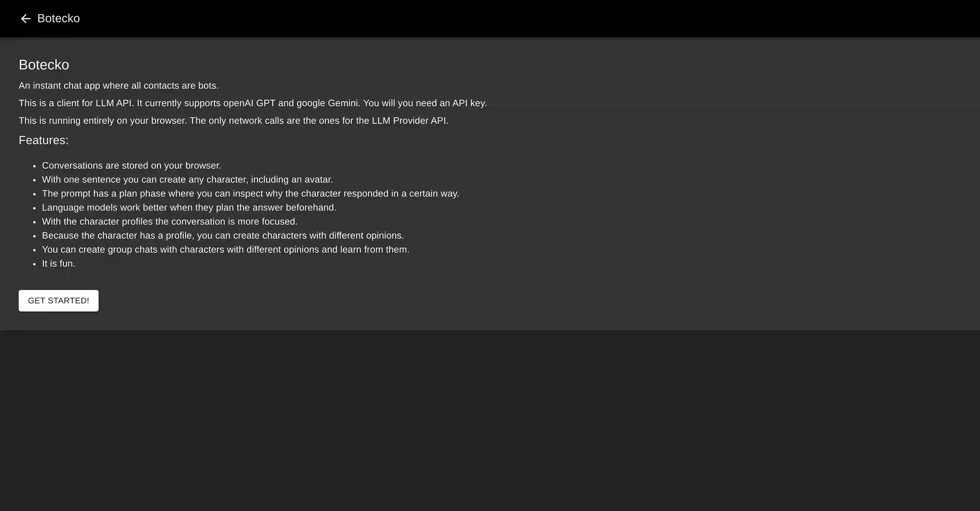Click the 'An instant chat app' sentence
Screen dimensions: 980x511
click(x=118, y=86)
